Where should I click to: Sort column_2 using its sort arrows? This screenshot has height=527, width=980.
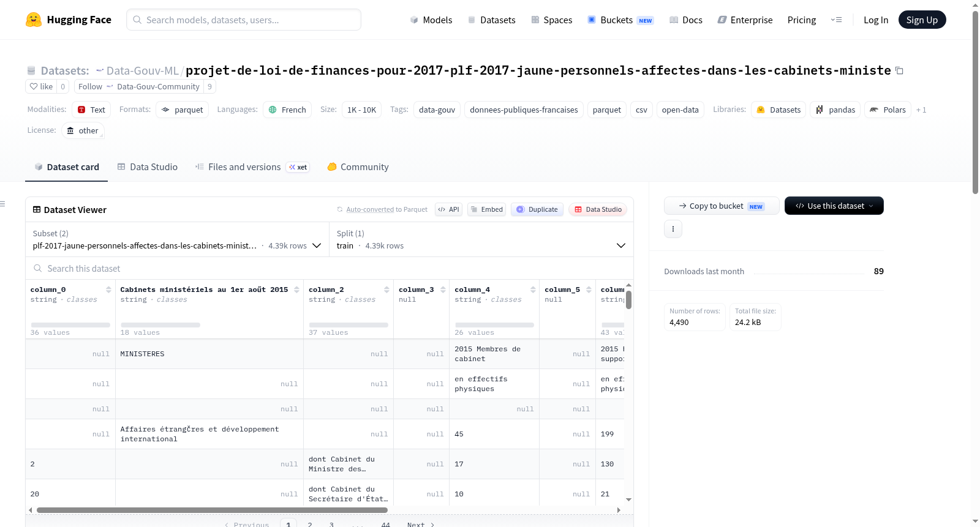pos(386,290)
